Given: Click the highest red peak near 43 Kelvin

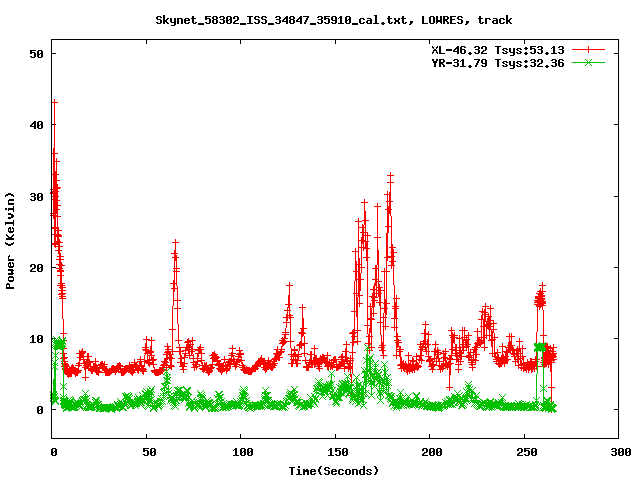Looking at the screenshot, I should point(54,102).
